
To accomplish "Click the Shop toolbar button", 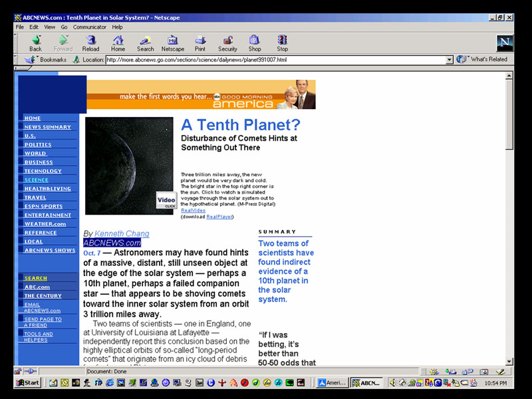I will coord(255,43).
